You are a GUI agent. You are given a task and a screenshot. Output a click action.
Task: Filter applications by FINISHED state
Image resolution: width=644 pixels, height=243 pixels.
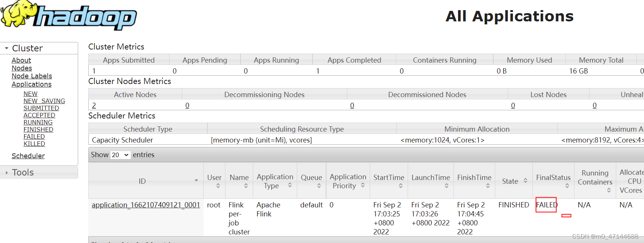[x=38, y=129]
